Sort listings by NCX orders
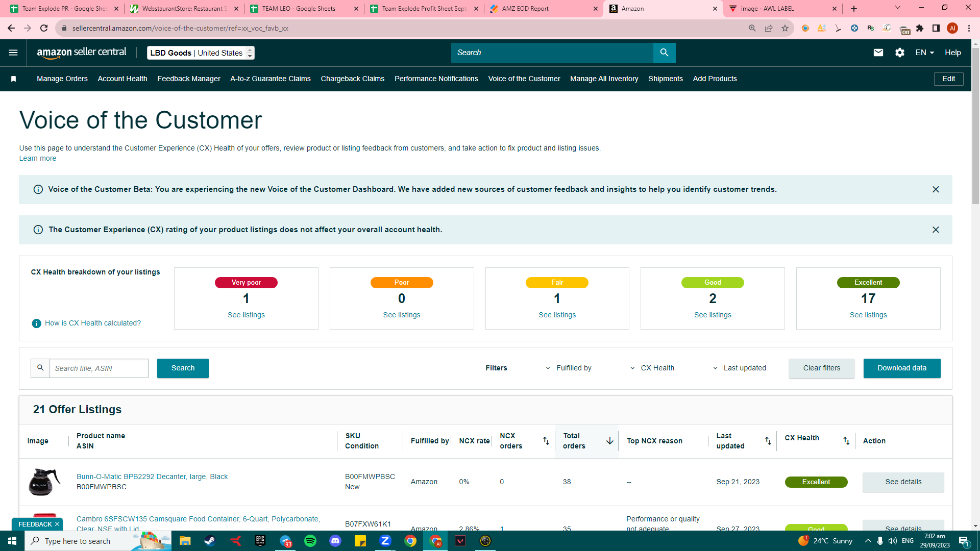Image resolution: width=980 pixels, height=551 pixels. coord(546,441)
